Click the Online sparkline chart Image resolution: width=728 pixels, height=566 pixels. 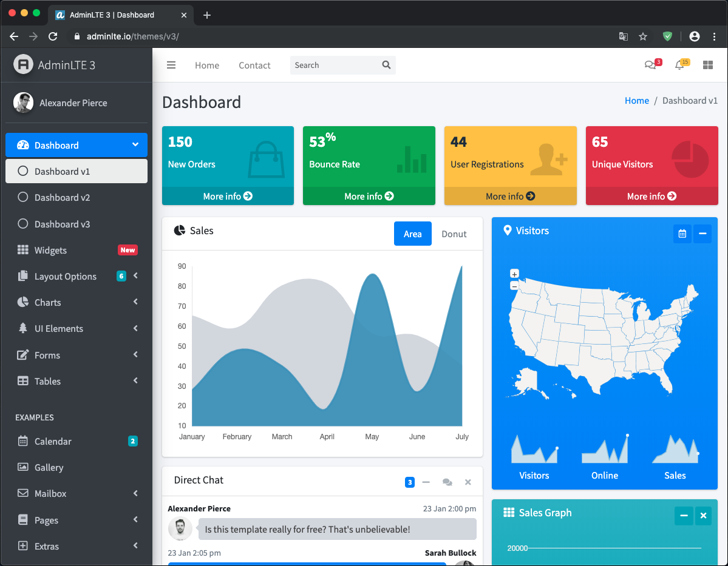(x=605, y=449)
